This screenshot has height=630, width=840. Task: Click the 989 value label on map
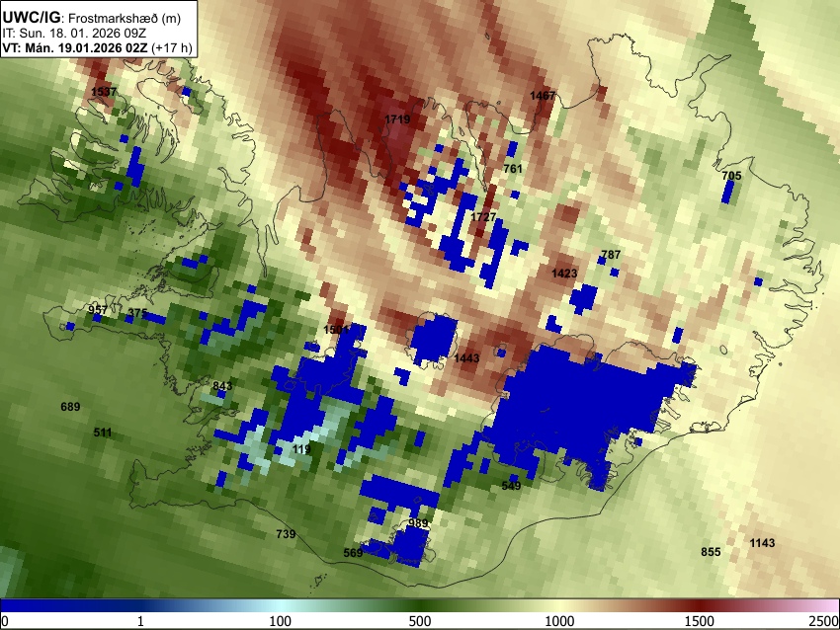click(x=418, y=523)
